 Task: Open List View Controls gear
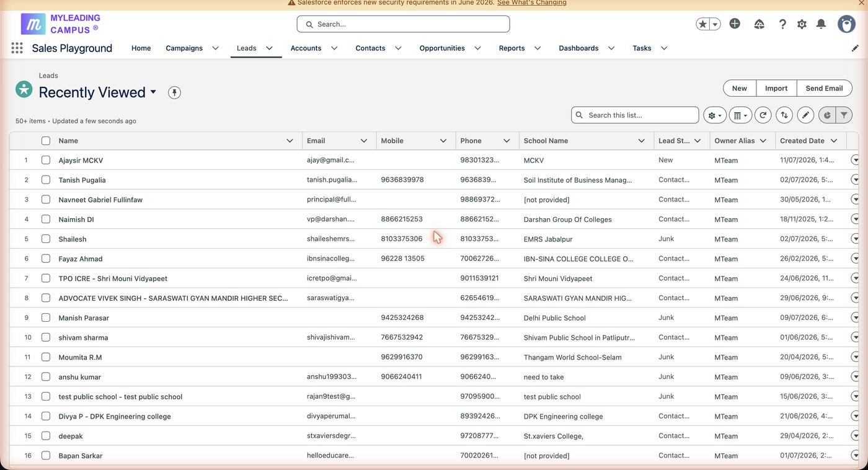[715, 115]
